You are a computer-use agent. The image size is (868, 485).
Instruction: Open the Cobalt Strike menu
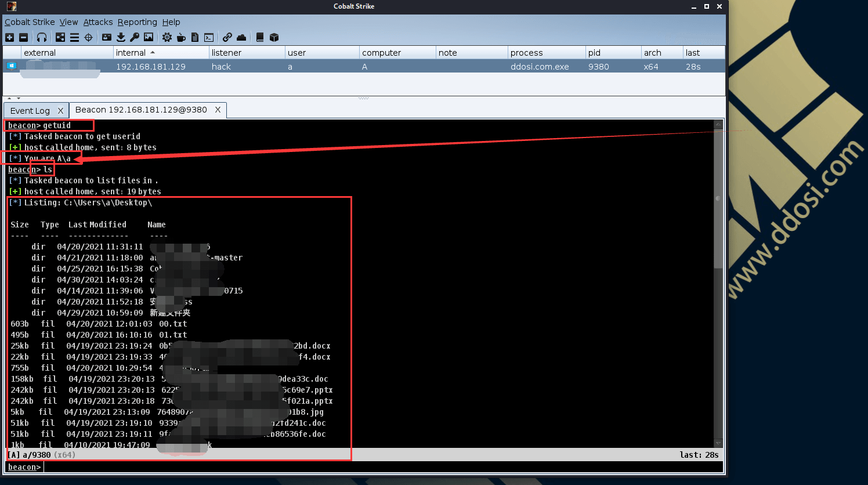tap(30, 22)
